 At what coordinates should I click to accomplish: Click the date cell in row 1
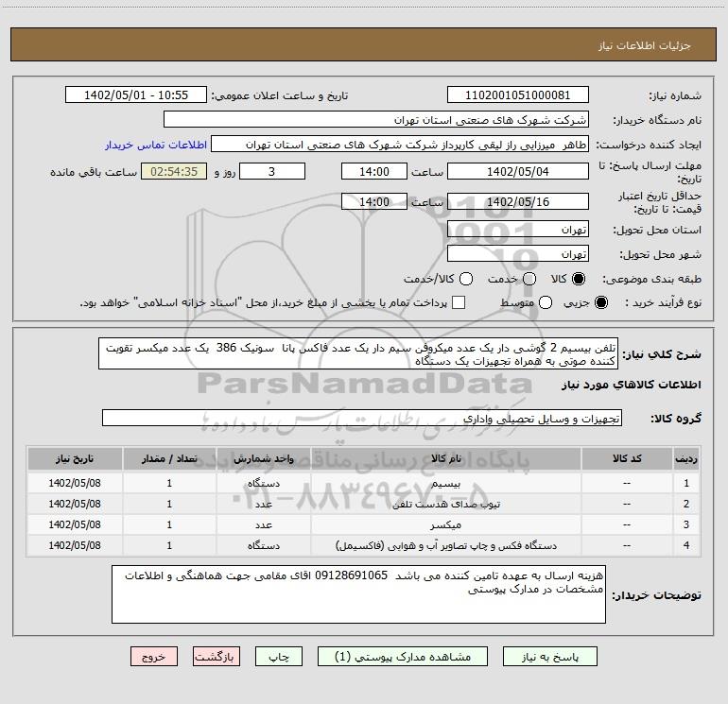click(x=75, y=483)
